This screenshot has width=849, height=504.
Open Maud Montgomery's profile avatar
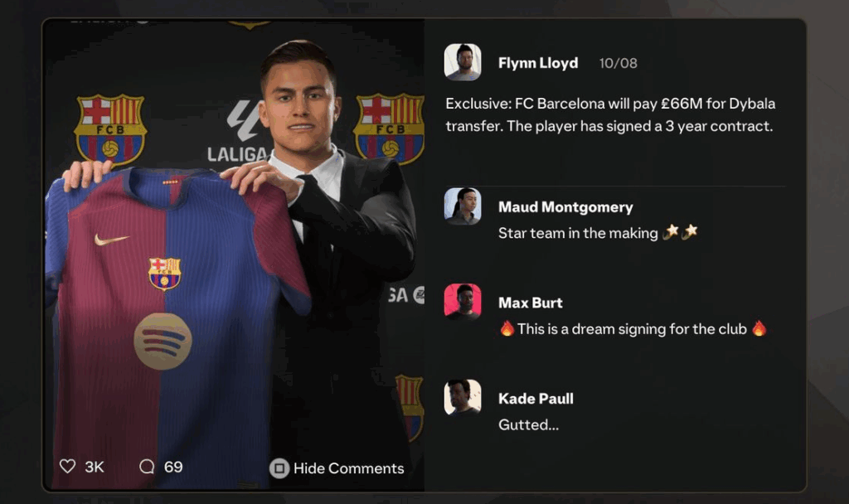point(463,206)
